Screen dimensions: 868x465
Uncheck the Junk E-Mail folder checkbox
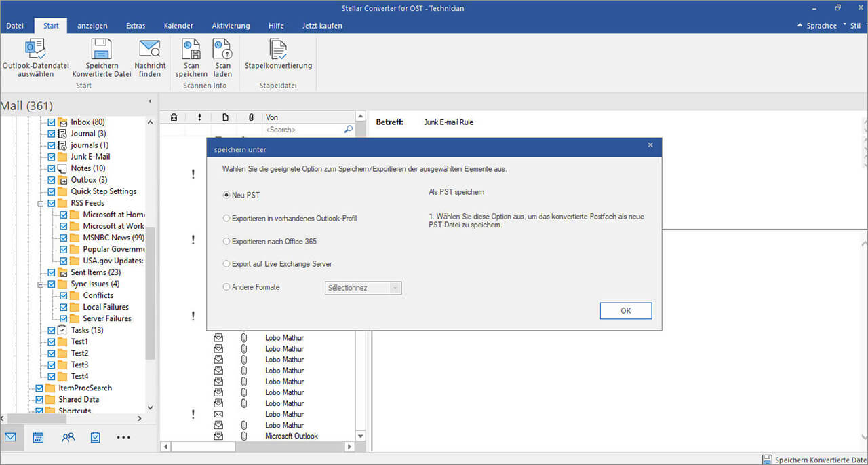pos(51,157)
